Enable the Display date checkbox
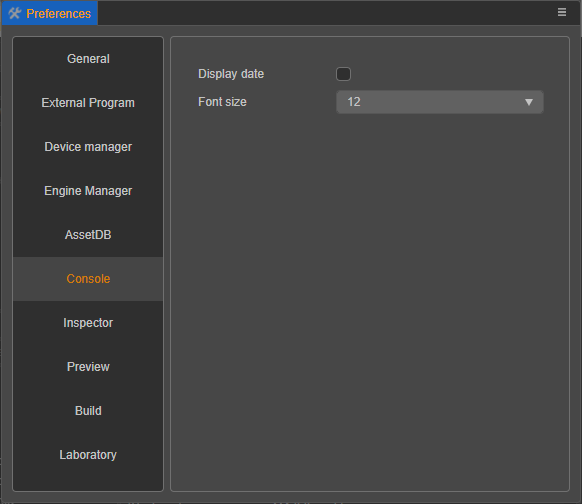 click(343, 74)
